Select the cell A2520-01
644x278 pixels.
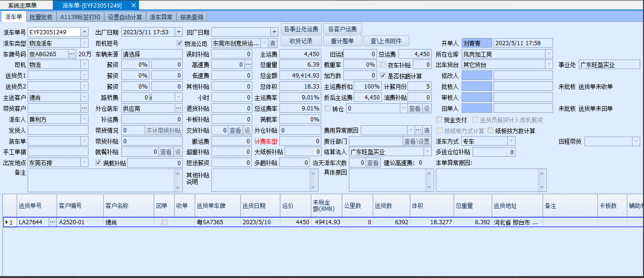coord(80,222)
